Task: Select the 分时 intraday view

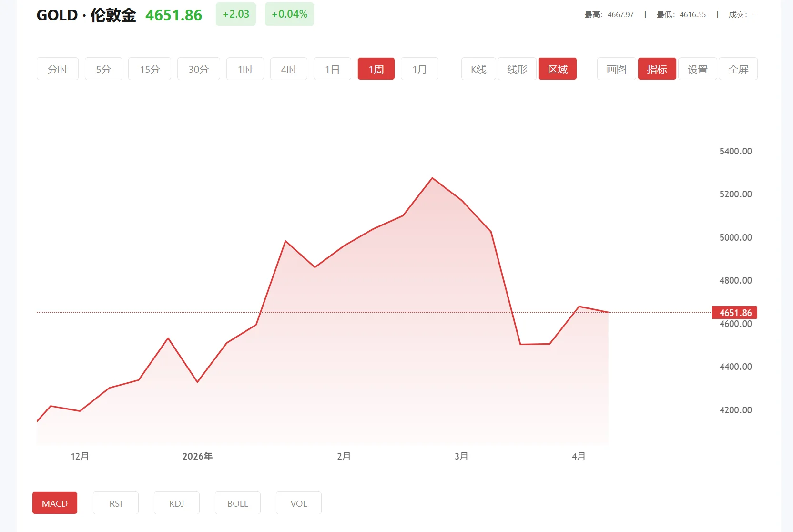Action: pos(57,69)
